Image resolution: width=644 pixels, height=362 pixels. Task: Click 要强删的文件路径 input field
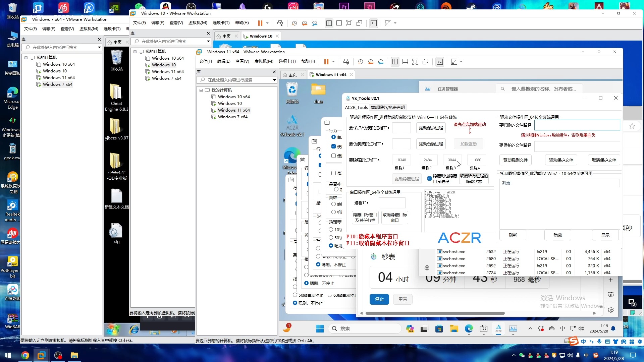(577, 125)
